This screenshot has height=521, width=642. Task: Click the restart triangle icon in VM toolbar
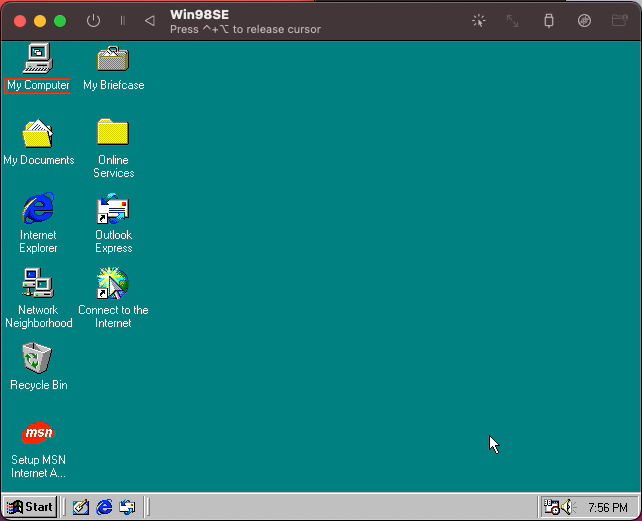click(150, 20)
